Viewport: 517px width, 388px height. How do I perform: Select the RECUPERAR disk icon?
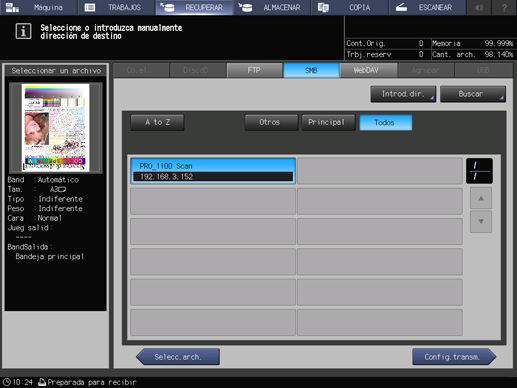pos(167,7)
